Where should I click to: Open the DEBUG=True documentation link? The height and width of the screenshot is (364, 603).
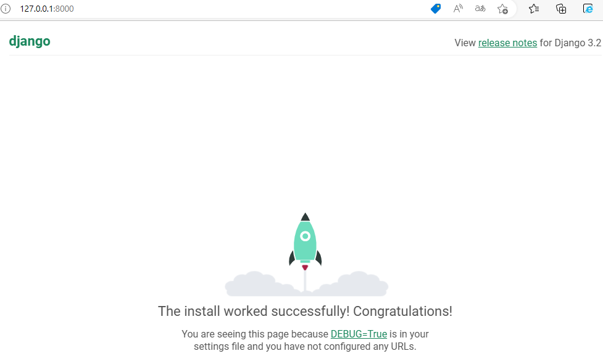click(359, 334)
